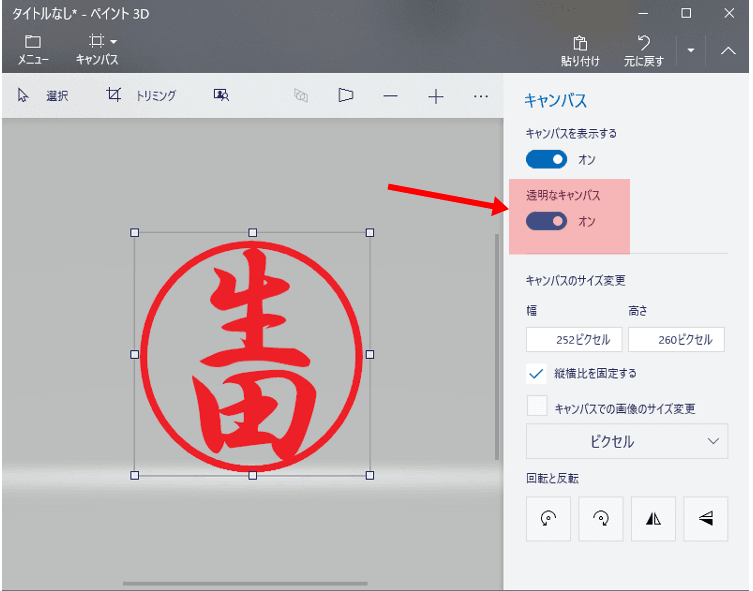
Task: Toggle the Show Canvas (キャンバスを表示する) switch
Action: coord(546,159)
